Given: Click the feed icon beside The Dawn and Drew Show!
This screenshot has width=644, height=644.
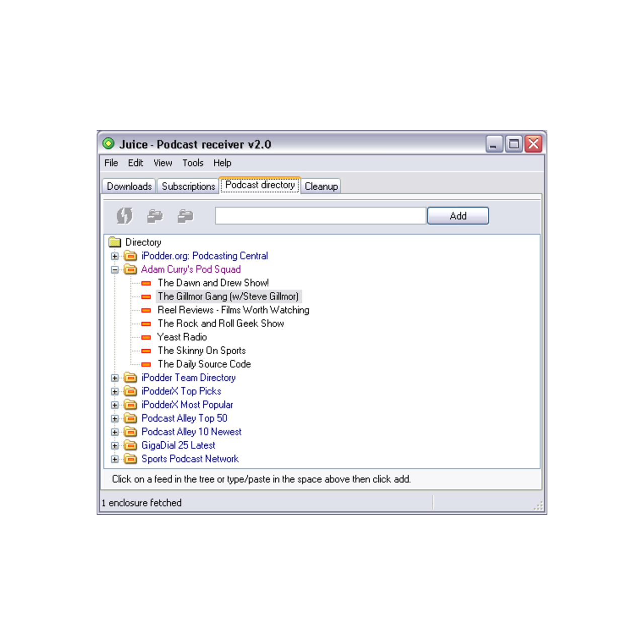Looking at the screenshot, I should [147, 283].
